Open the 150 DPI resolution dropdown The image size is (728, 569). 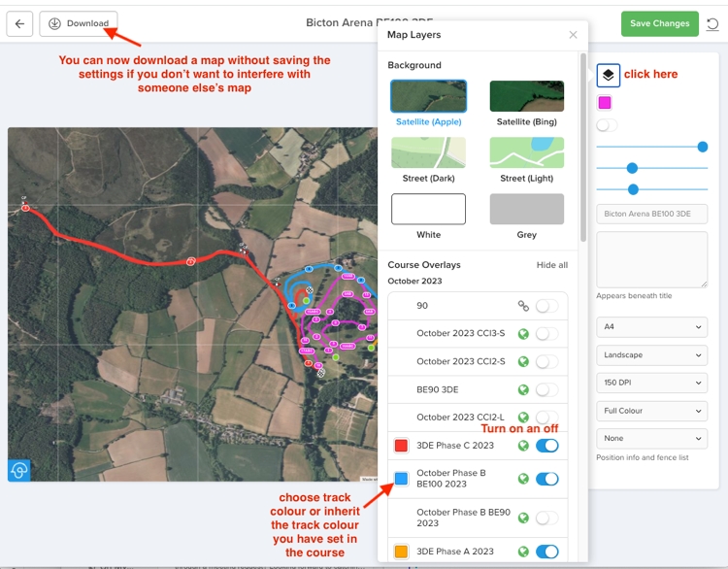[651, 384]
